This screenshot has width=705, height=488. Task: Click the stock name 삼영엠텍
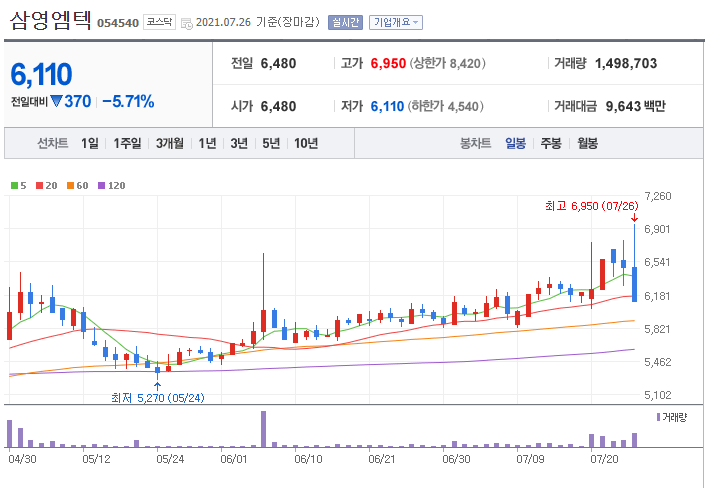point(50,21)
